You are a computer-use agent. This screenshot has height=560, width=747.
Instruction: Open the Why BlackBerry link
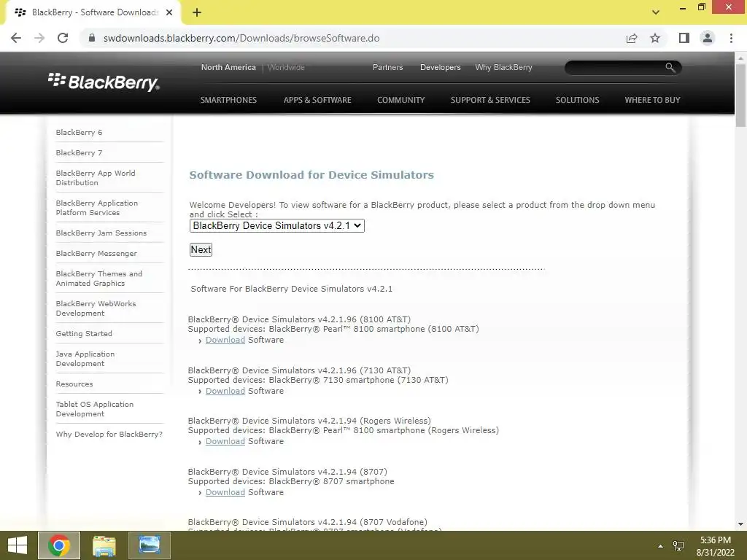tap(503, 67)
